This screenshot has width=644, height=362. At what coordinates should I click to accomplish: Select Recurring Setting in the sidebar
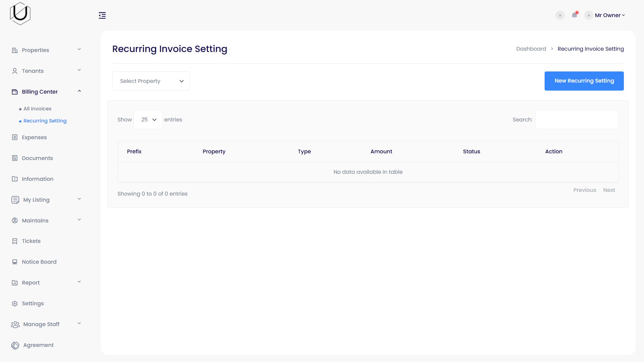45,121
